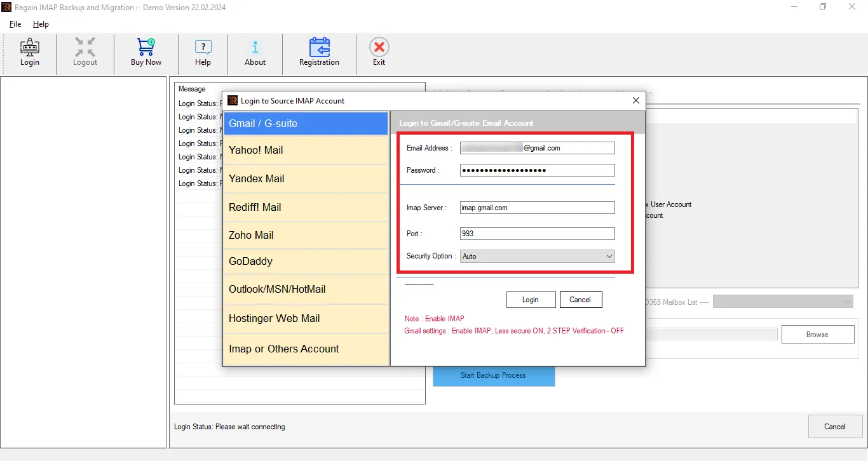Select Zoho Mail provider
Image resolution: width=868 pixels, height=461 pixels.
(x=306, y=236)
